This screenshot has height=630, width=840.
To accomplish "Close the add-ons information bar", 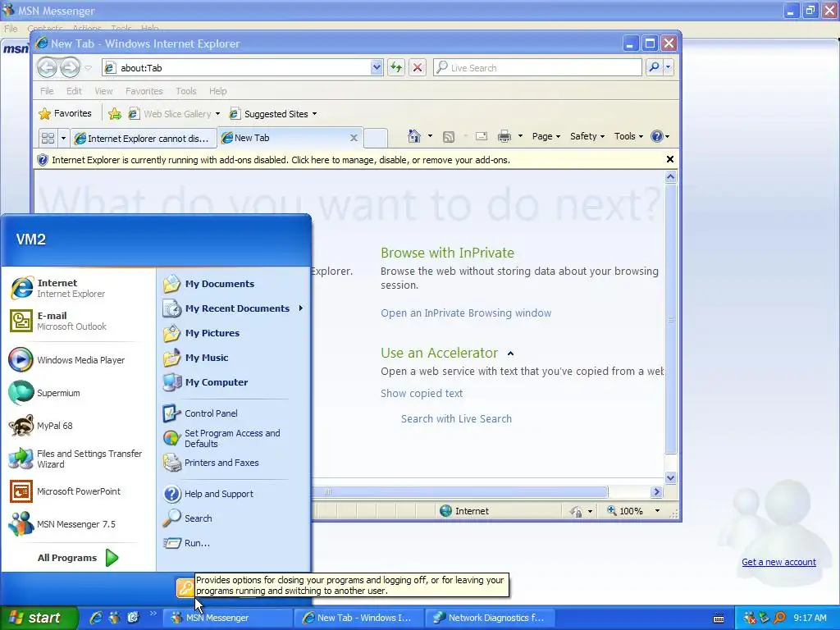I will click(669, 159).
